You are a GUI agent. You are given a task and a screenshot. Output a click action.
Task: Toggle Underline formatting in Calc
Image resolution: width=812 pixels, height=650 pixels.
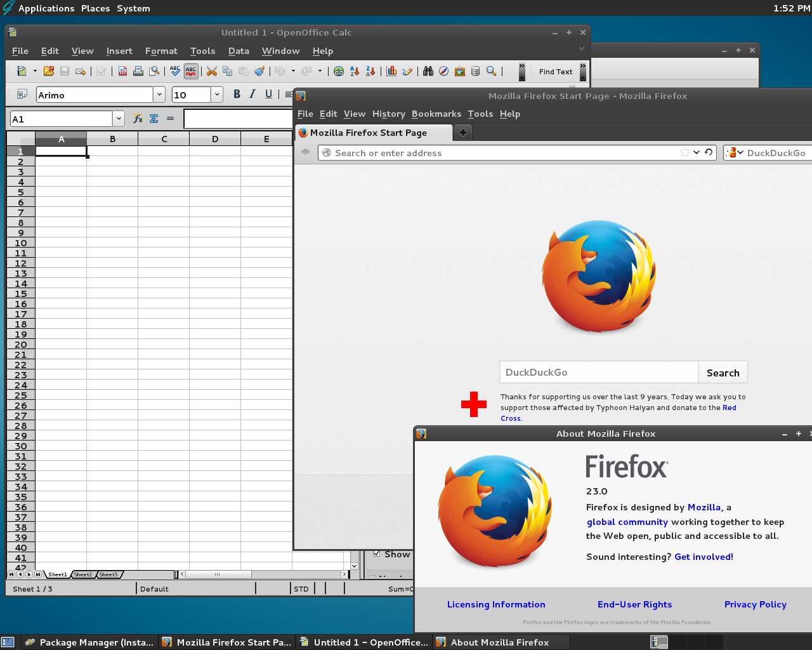tap(268, 94)
